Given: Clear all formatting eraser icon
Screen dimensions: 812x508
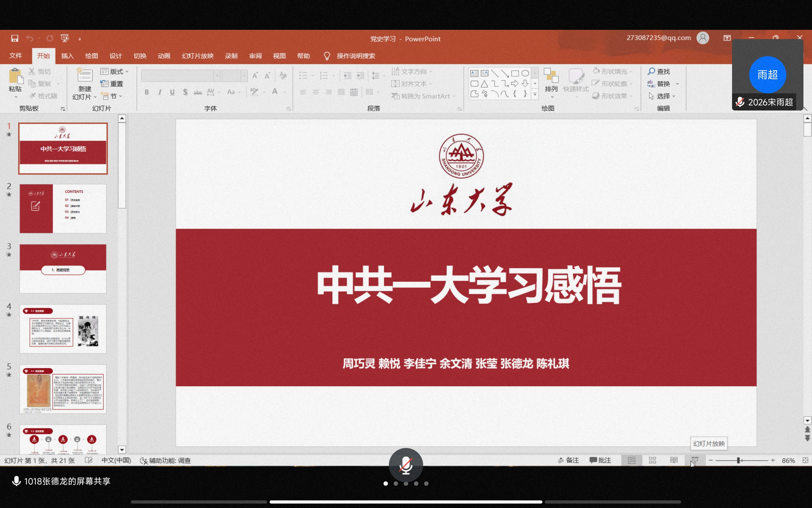Looking at the screenshot, I should click(x=283, y=75).
